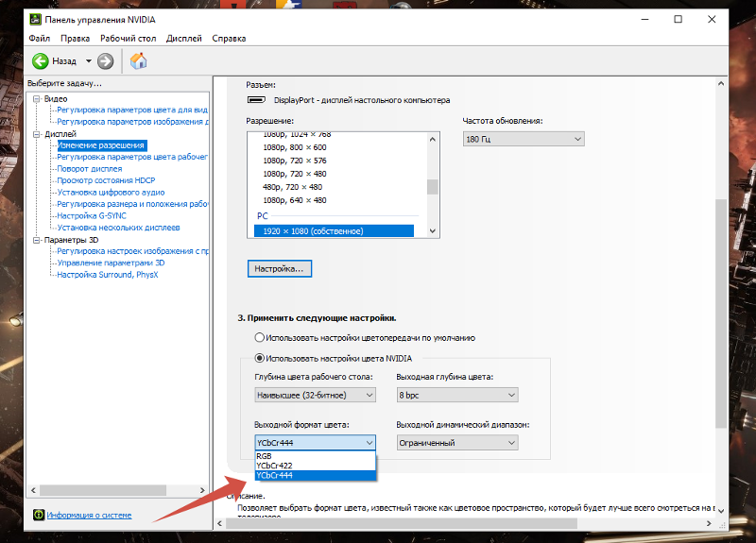Open output dynamic range dropdown

[x=457, y=442]
